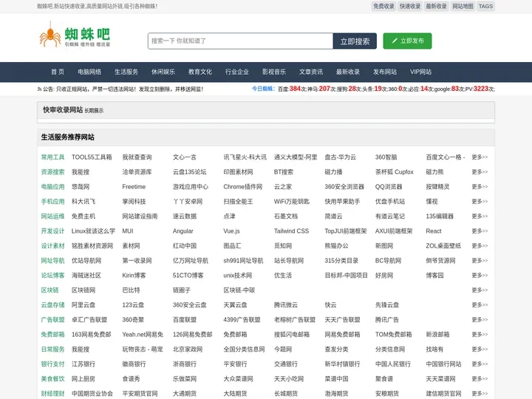Click Vue.js site link
The height and width of the screenshot is (399, 532).
coord(231,231)
